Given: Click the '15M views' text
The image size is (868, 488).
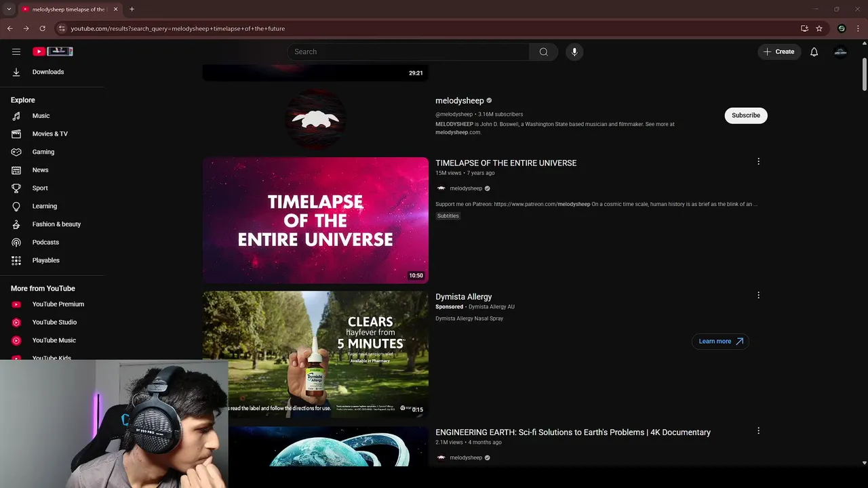Looking at the screenshot, I should coord(448,174).
